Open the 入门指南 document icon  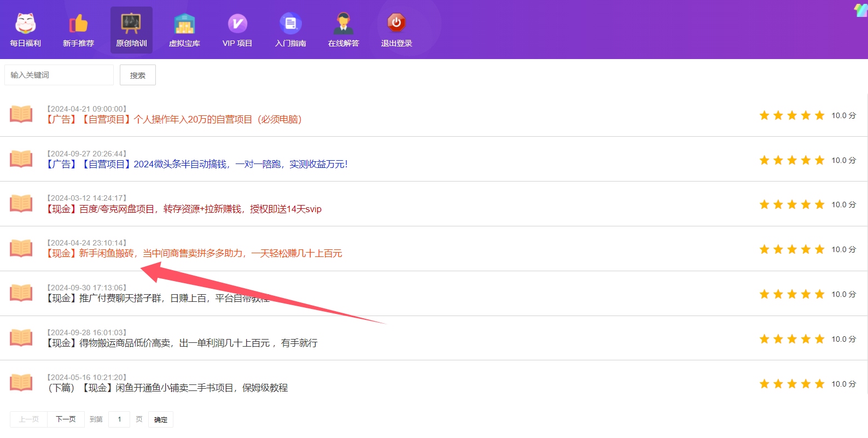(x=290, y=24)
